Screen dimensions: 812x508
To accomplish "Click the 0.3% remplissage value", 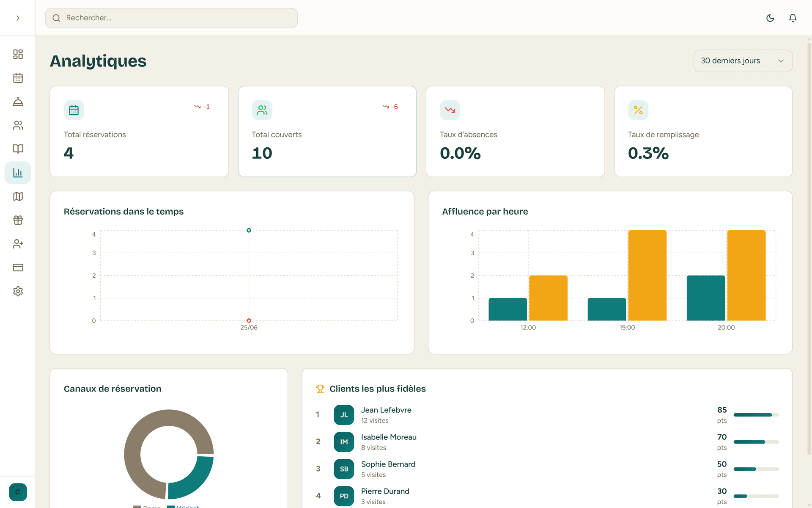I will tap(648, 153).
